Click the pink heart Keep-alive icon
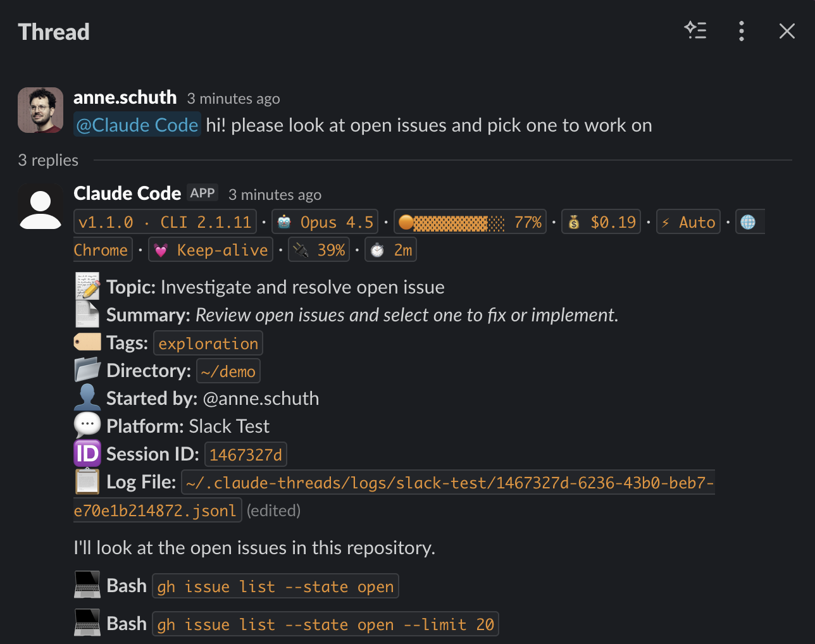 tap(161, 251)
